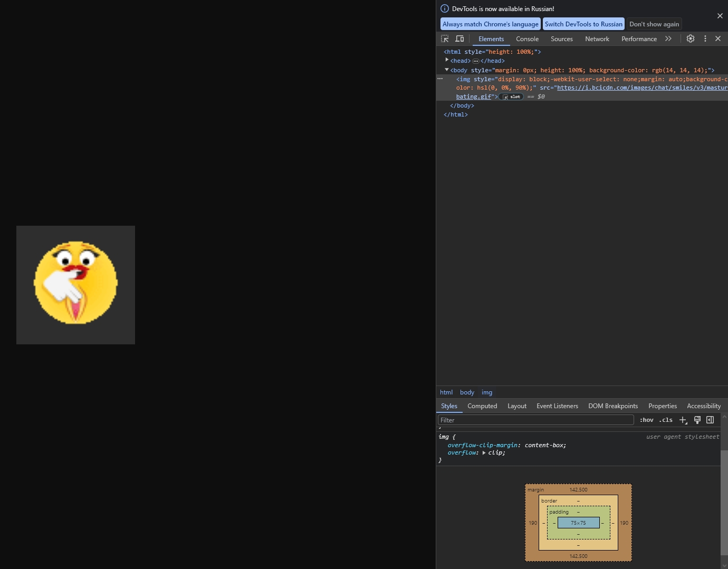Image resolution: width=728 pixels, height=569 pixels.
Task: Add a new style rule with plus icon
Action: (x=683, y=420)
